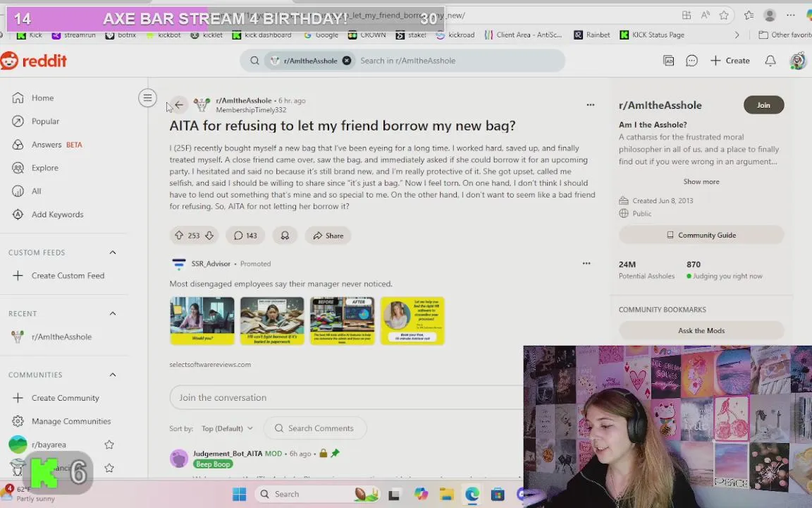The image size is (812, 508).
Task: Join r/AmItheAsshole community
Action: point(763,105)
